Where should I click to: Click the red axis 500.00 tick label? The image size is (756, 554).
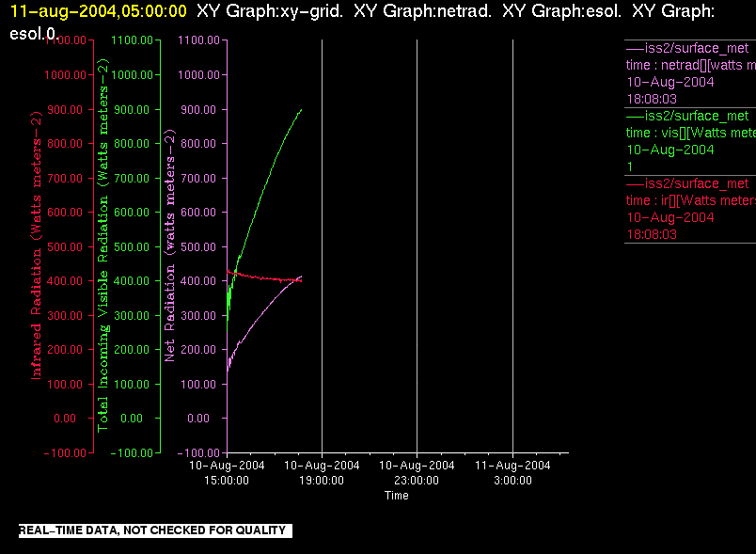pos(66,246)
